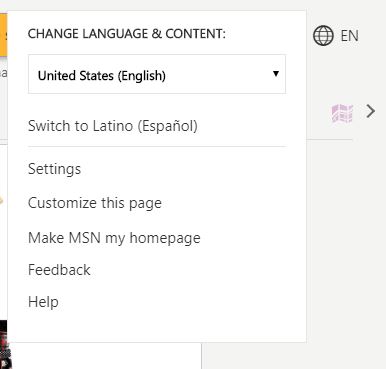
Task: Click the globe language icon
Action: 323,35
